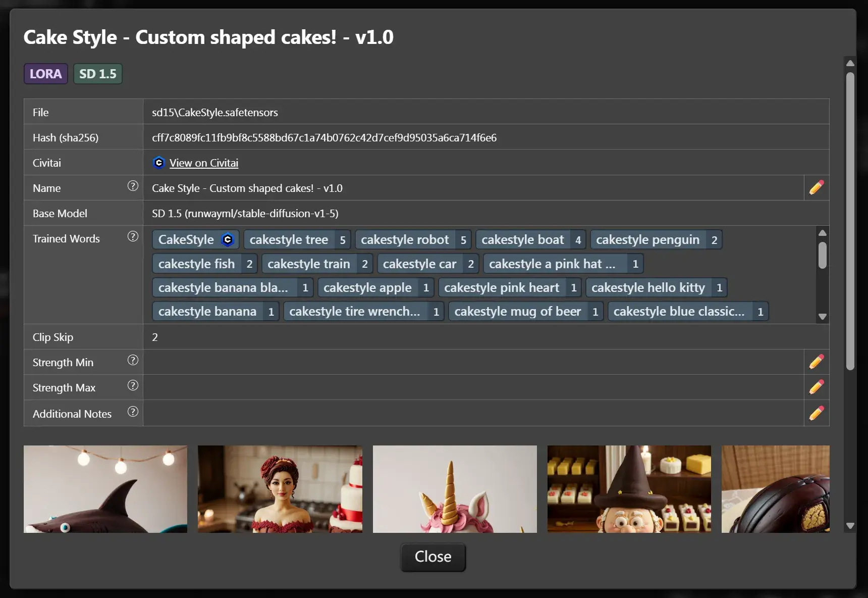Select the CakeStyle trained word
The width and height of the screenshot is (868, 598).
[196, 239]
